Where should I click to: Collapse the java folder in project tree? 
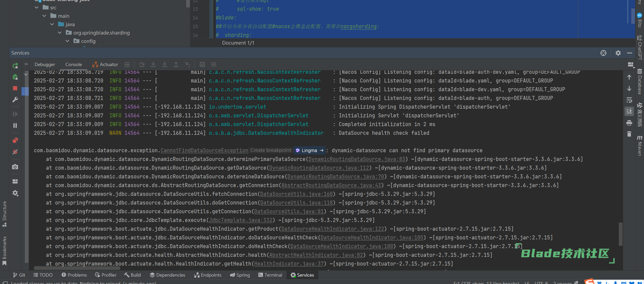[52, 24]
